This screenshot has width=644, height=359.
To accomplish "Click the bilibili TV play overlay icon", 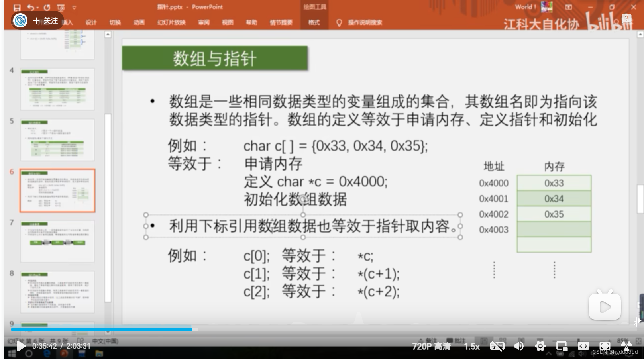I will tap(605, 306).
